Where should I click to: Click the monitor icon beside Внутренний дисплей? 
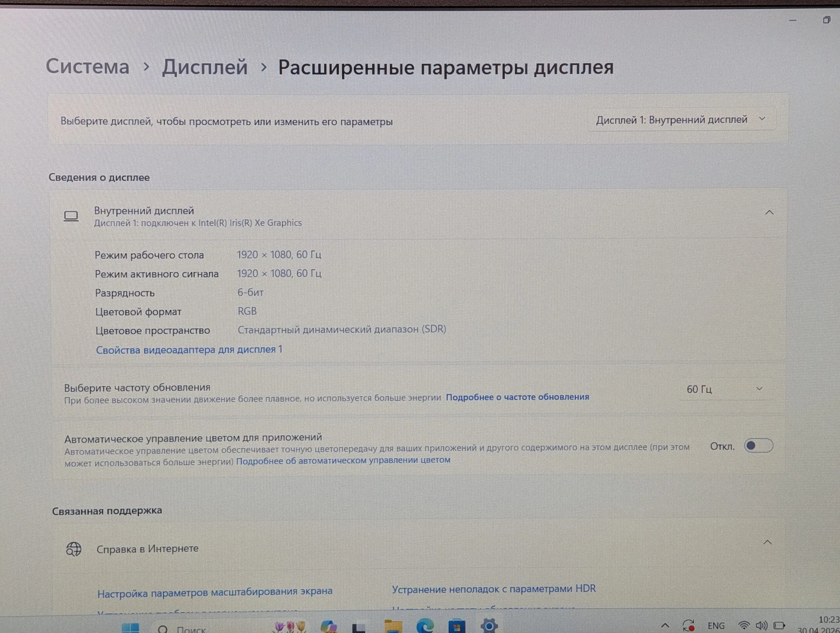[x=71, y=216]
